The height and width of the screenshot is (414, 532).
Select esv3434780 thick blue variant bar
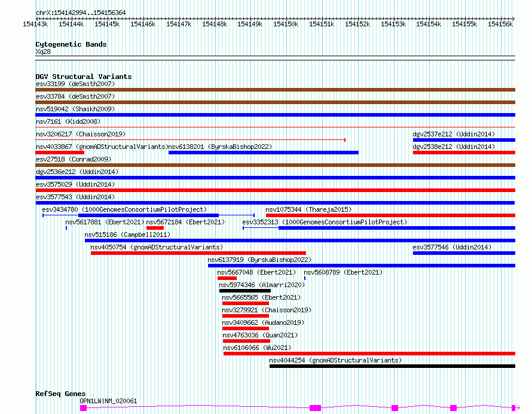tap(149, 215)
